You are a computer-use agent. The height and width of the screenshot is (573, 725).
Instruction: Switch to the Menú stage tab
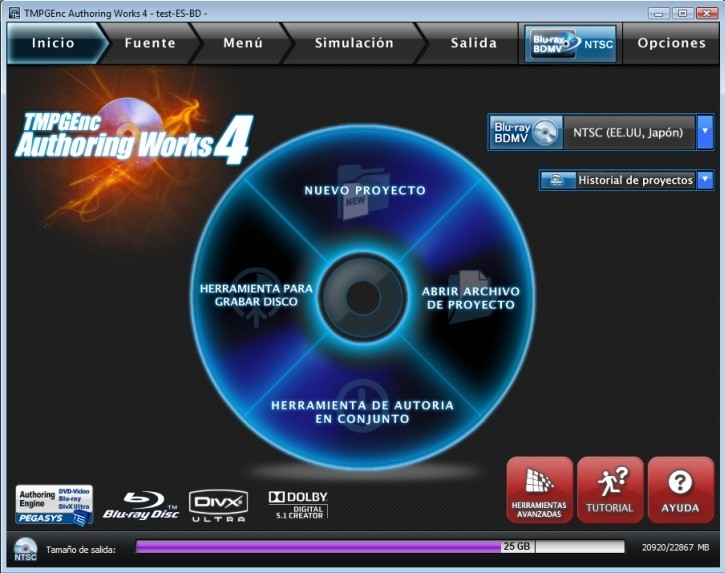tap(243, 43)
